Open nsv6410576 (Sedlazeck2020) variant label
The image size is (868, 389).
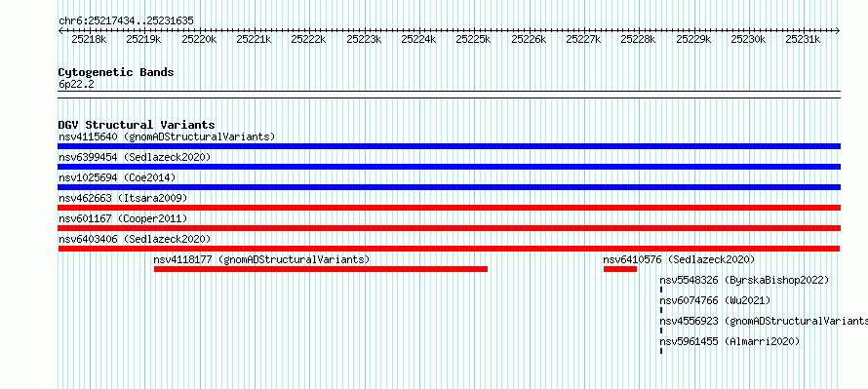click(x=679, y=259)
